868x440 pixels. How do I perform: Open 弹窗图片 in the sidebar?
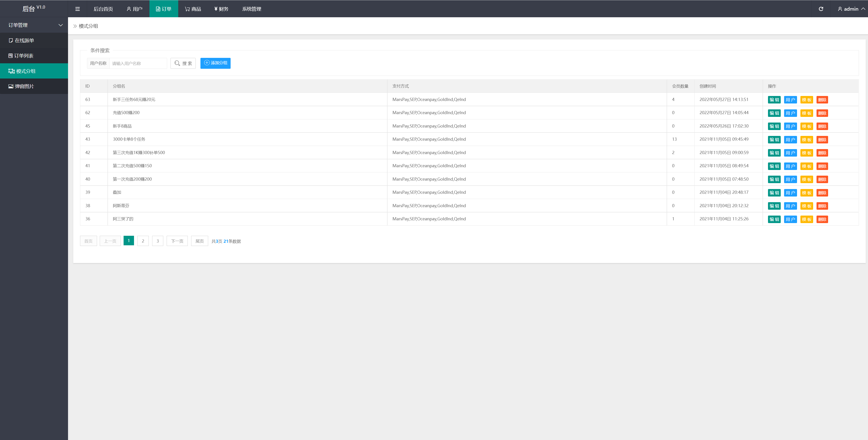24,86
